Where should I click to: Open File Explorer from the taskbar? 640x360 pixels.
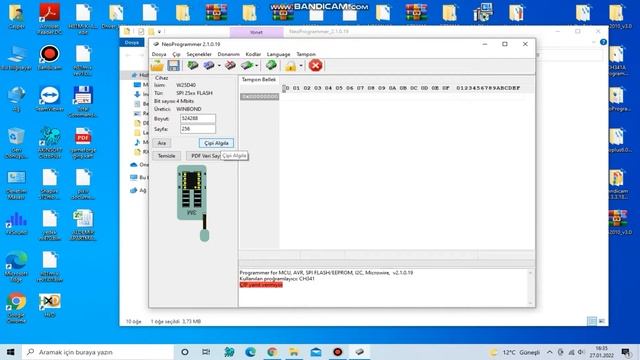click(294, 352)
